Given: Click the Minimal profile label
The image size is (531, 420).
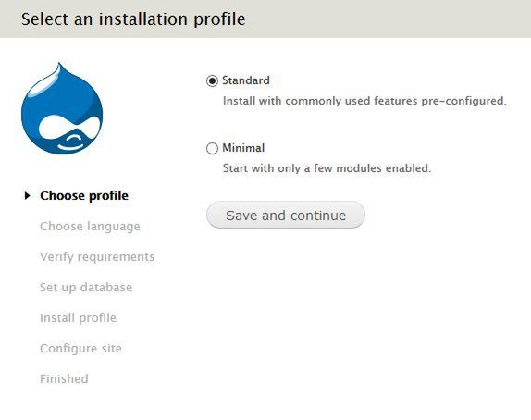Looking at the screenshot, I should (243, 148).
